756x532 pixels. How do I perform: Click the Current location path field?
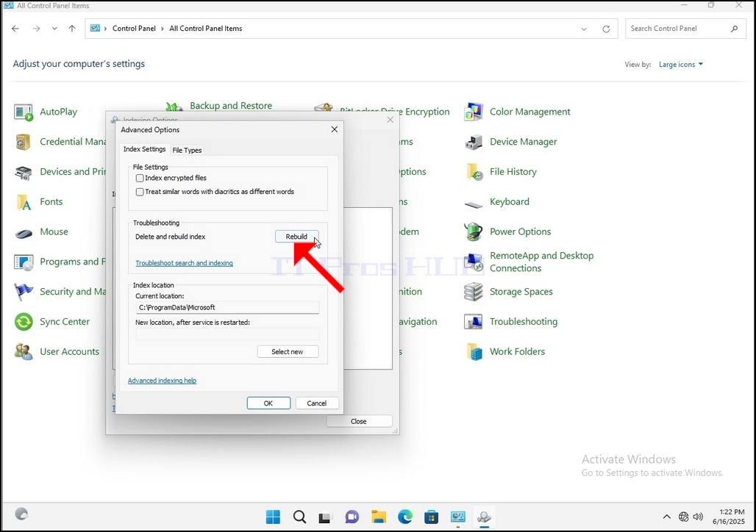tap(227, 307)
